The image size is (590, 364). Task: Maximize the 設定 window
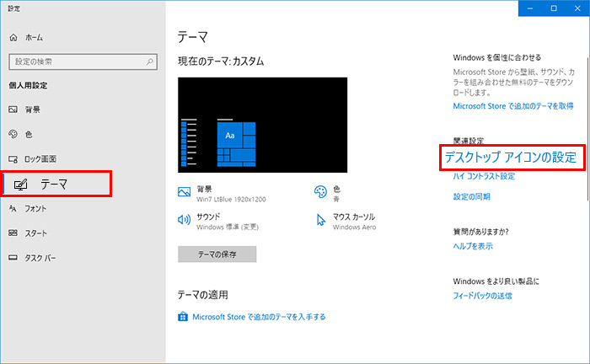tap(554, 8)
